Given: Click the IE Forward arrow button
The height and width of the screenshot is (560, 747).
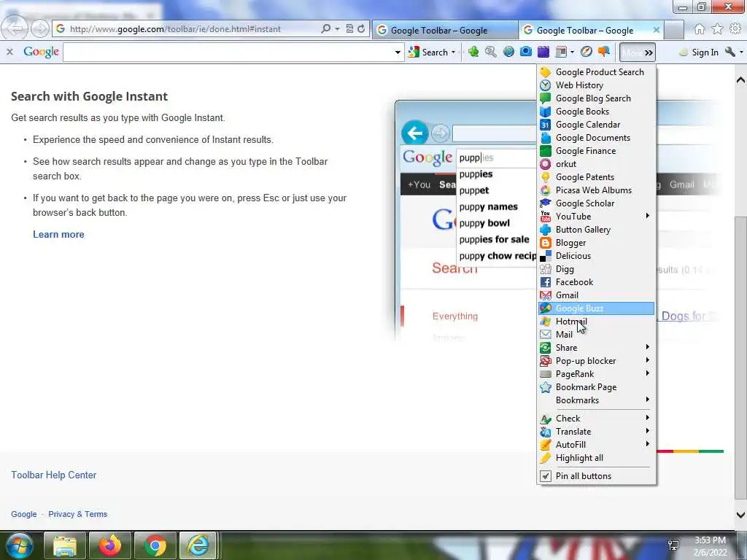Looking at the screenshot, I should 40,29.
